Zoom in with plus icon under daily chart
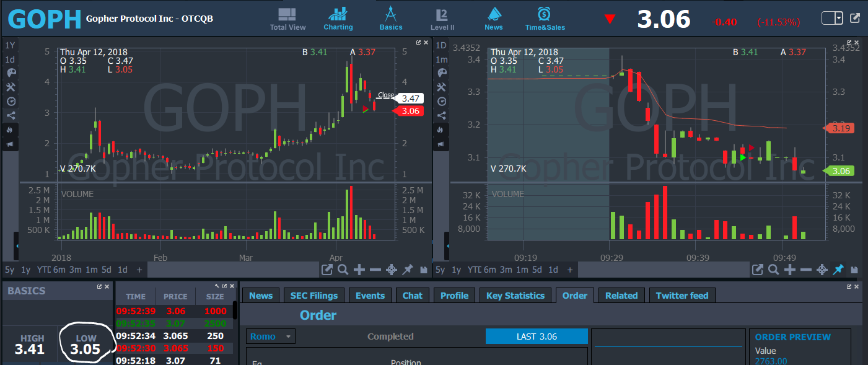Viewport: 868px width, 365px height. [359, 270]
